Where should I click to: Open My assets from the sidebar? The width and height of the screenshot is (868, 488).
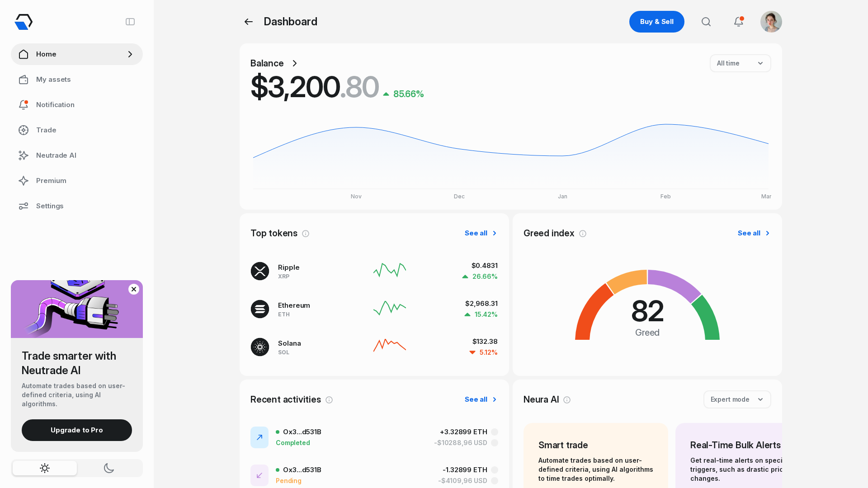coord(53,80)
